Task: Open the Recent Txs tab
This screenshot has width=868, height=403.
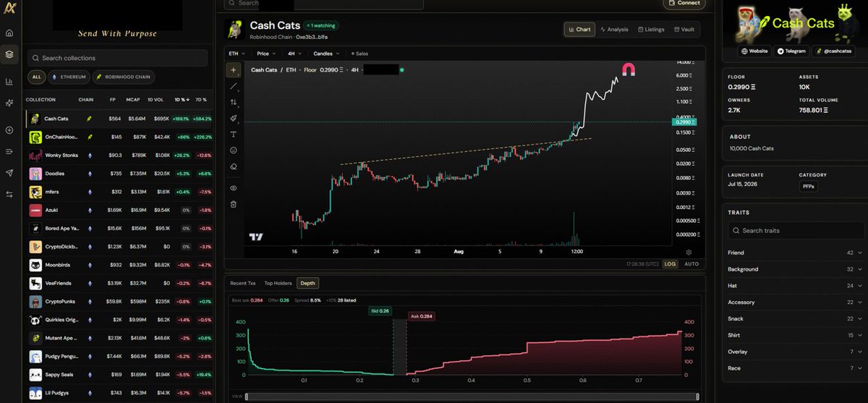Action: (x=242, y=283)
